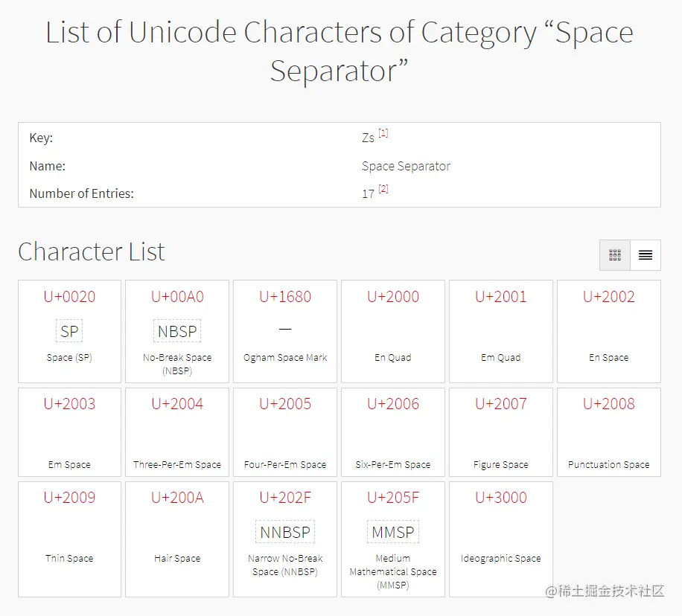Open the U+3000 Ideographic Space card

click(x=500, y=539)
